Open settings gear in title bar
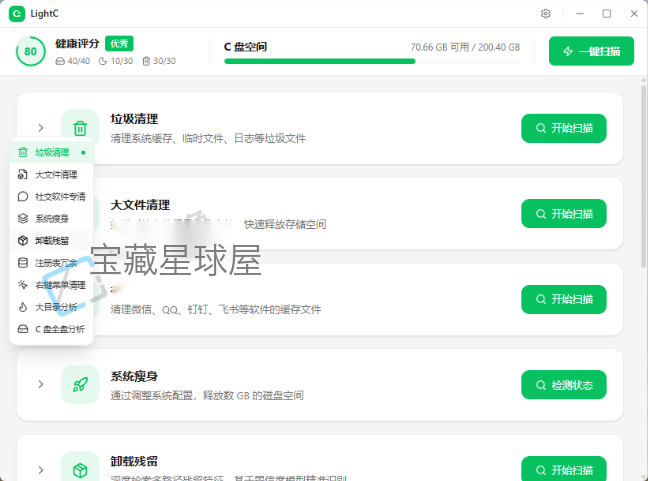This screenshot has width=648, height=481. 546,14
